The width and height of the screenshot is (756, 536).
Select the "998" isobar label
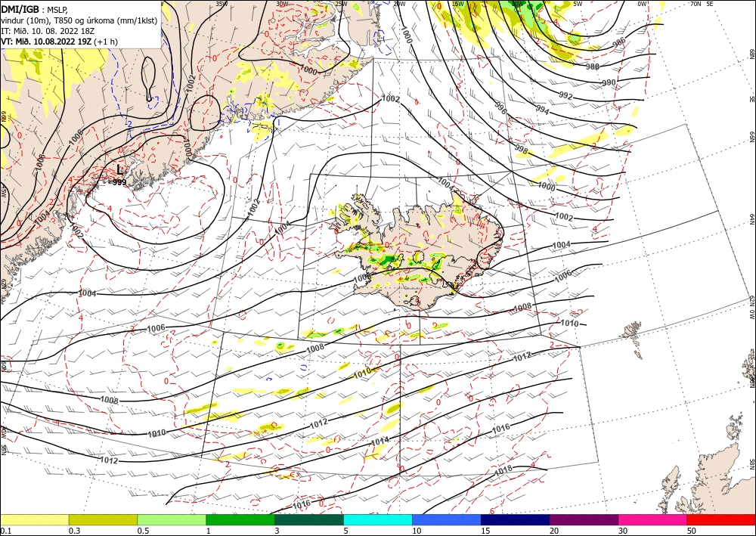pos(521,148)
